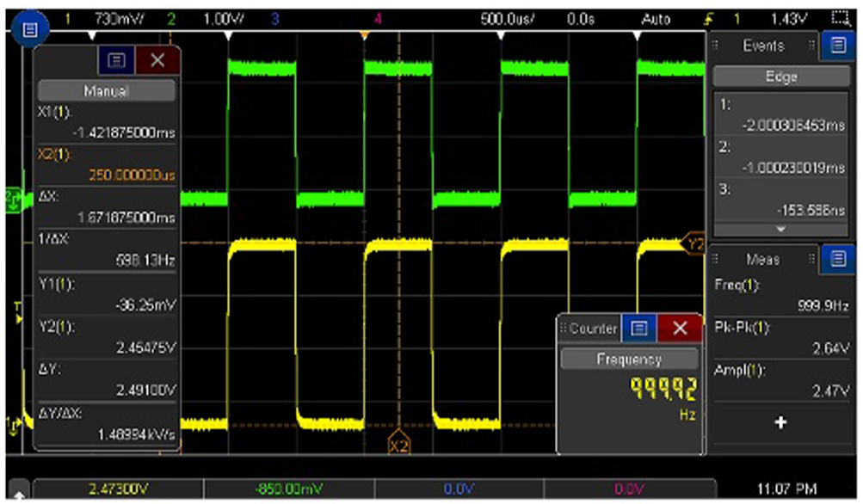Open the Frequency counter type dropdown
This screenshot has width=863, height=504.
click(629, 360)
